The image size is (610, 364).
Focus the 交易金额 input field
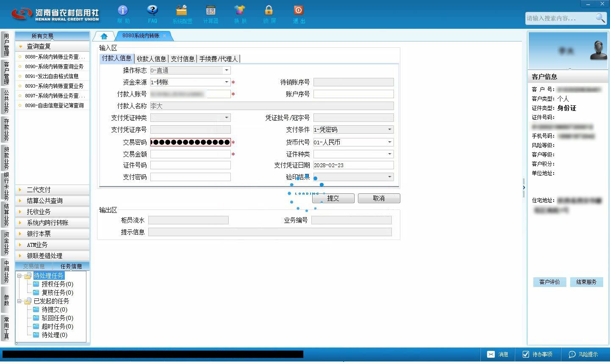191,154
